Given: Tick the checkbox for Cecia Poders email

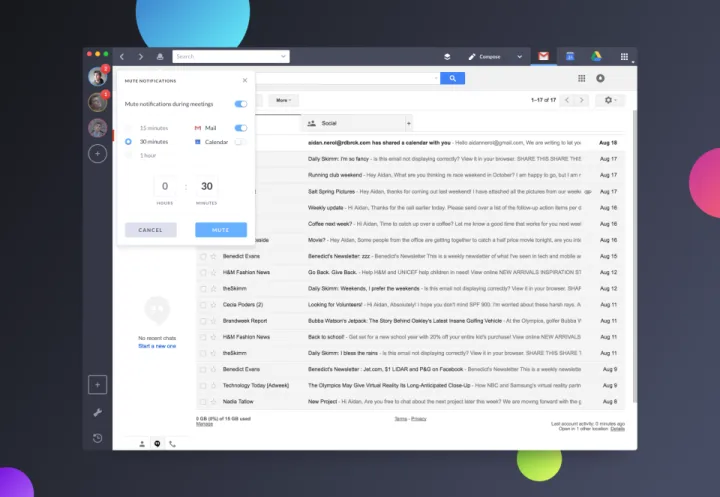Looking at the screenshot, I should point(203,305).
